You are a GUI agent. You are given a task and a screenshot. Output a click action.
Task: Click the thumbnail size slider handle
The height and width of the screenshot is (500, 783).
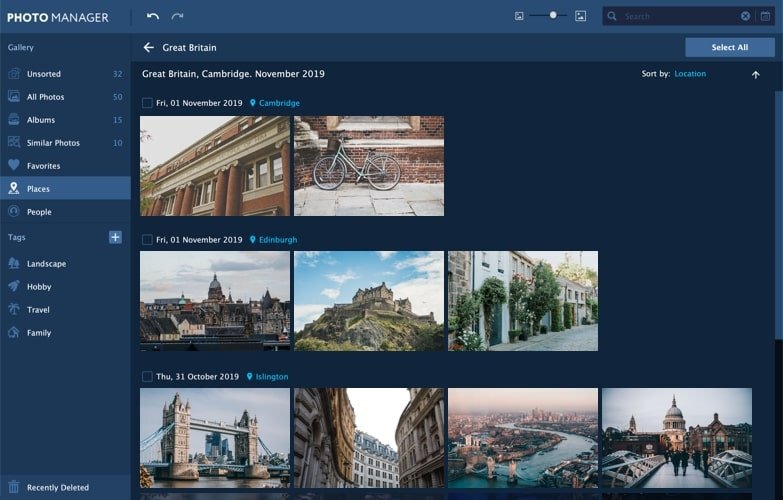[x=553, y=16]
